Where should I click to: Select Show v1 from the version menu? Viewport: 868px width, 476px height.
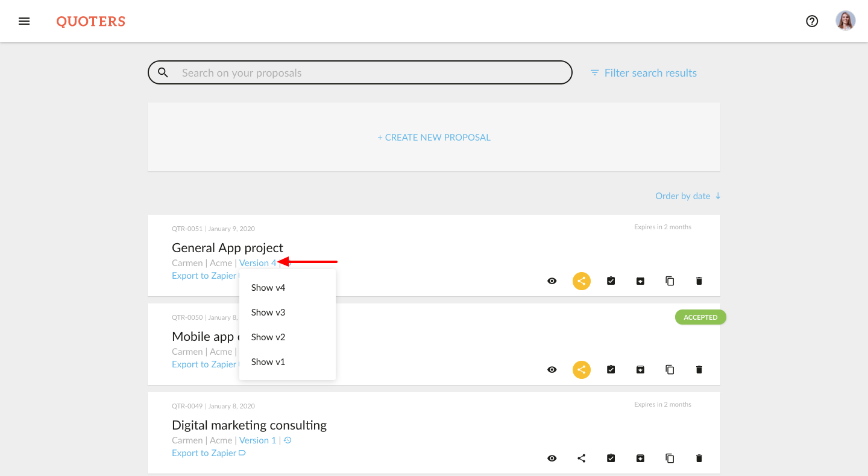(268, 361)
